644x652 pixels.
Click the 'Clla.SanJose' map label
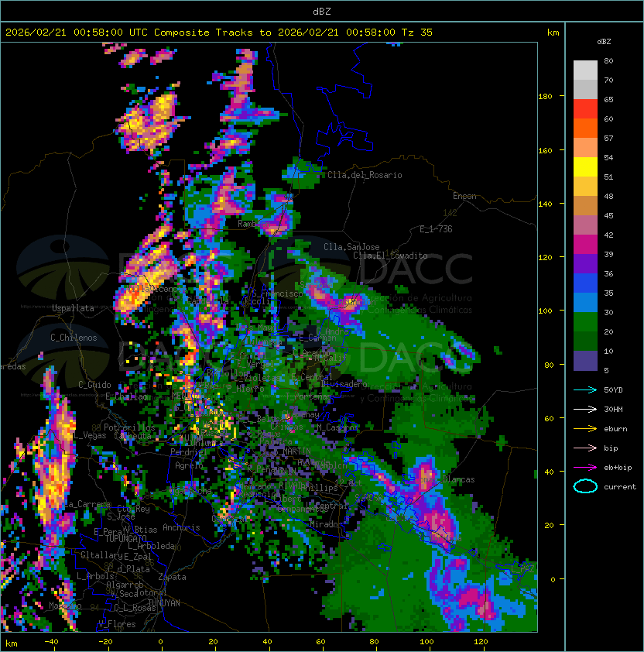tap(351, 247)
